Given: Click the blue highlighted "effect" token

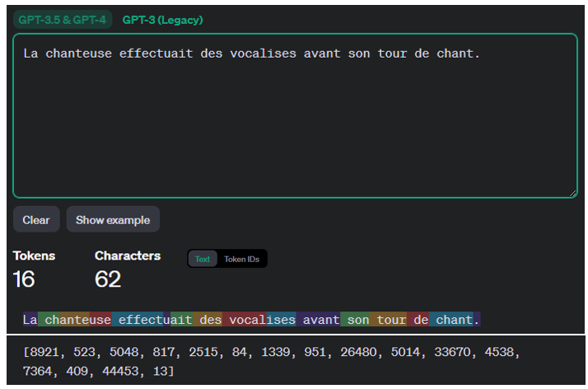Looking at the screenshot, I should coord(140,320).
